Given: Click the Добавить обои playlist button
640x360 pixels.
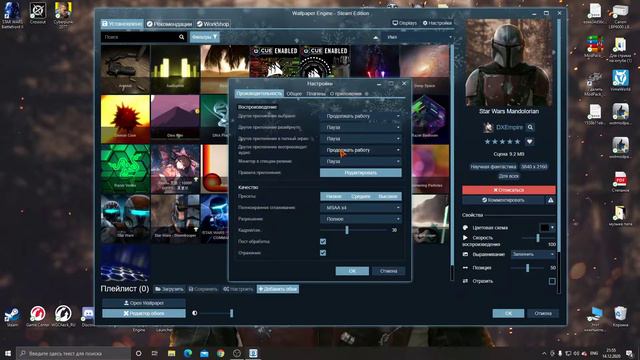Looking at the screenshot, I should tap(278, 289).
